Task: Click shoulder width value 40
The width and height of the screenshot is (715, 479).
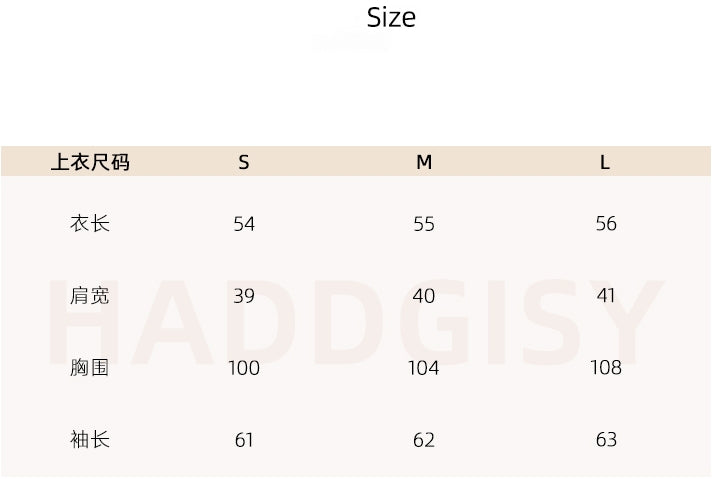Action: coord(424,296)
